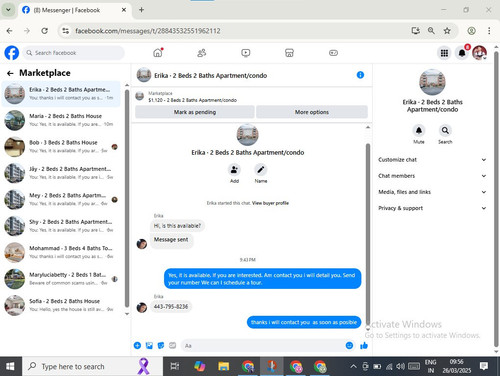Select Erika chat in conversation list
Viewport: 500px width, 376px height.
(62, 94)
